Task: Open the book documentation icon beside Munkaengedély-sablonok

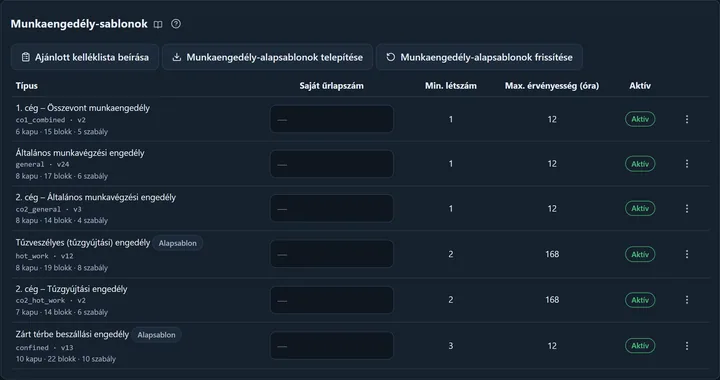Action: (158, 24)
